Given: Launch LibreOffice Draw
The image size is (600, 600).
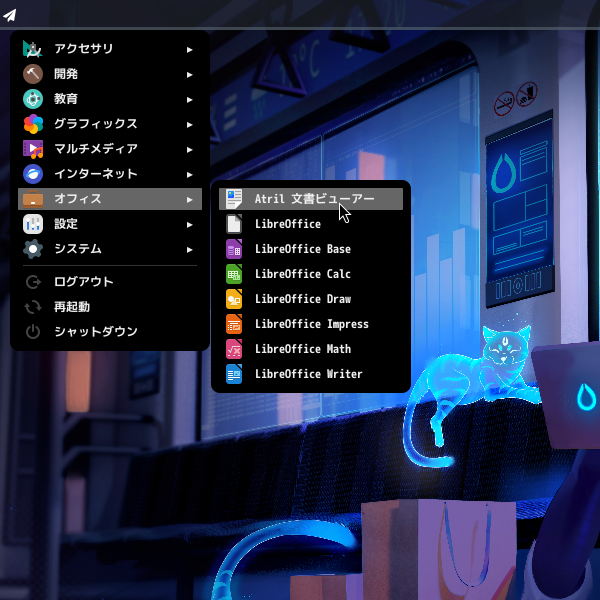Looking at the screenshot, I should point(311,299).
